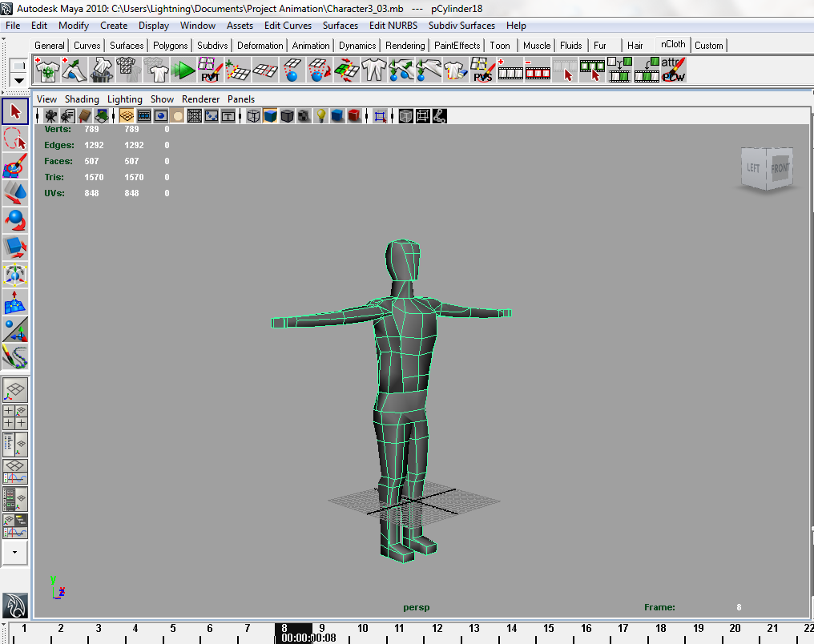Toggle X-ray joints icon
The width and height of the screenshot is (814, 644).
(x=439, y=115)
